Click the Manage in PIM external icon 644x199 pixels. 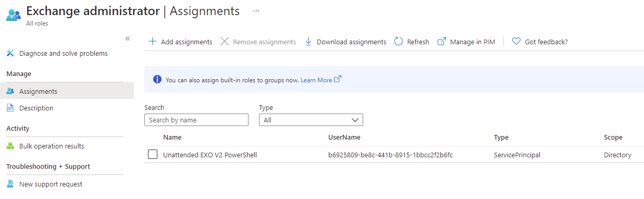442,42
